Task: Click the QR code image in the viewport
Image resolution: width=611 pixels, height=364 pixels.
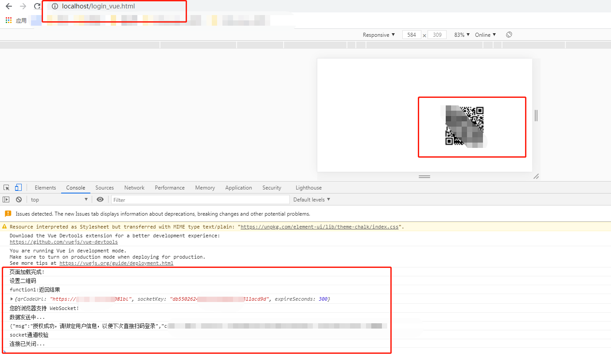Action: tap(464, 126)
